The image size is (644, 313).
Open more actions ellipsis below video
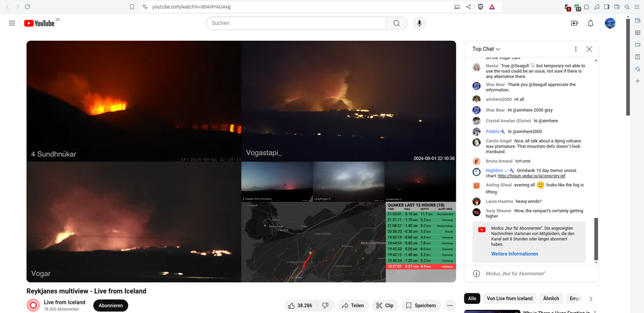(450, 305)
